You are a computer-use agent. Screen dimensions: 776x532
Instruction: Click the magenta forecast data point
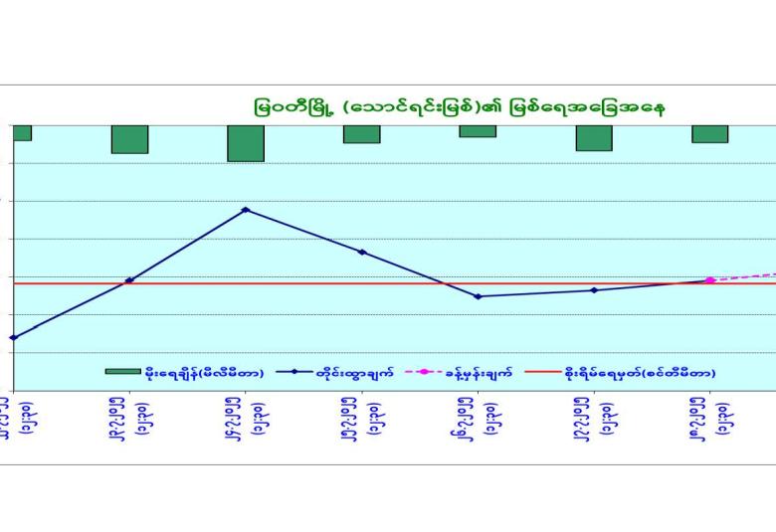point(710,280)
